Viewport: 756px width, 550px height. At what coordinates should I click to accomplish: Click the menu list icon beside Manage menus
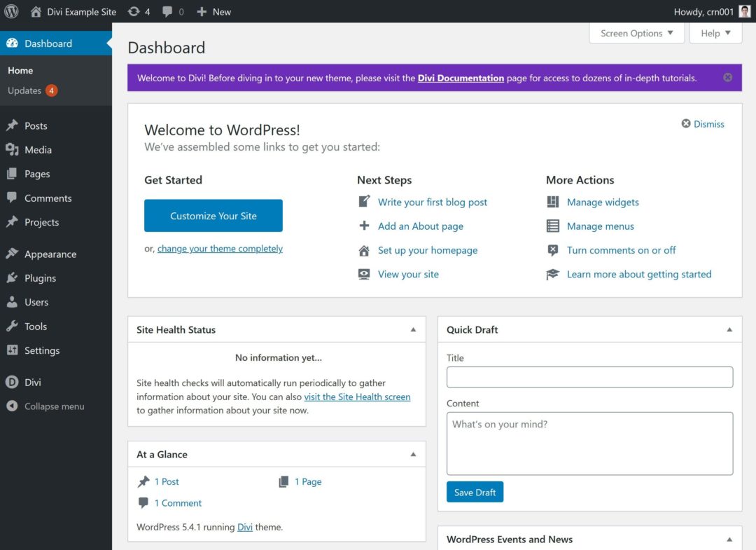[552, 226]
